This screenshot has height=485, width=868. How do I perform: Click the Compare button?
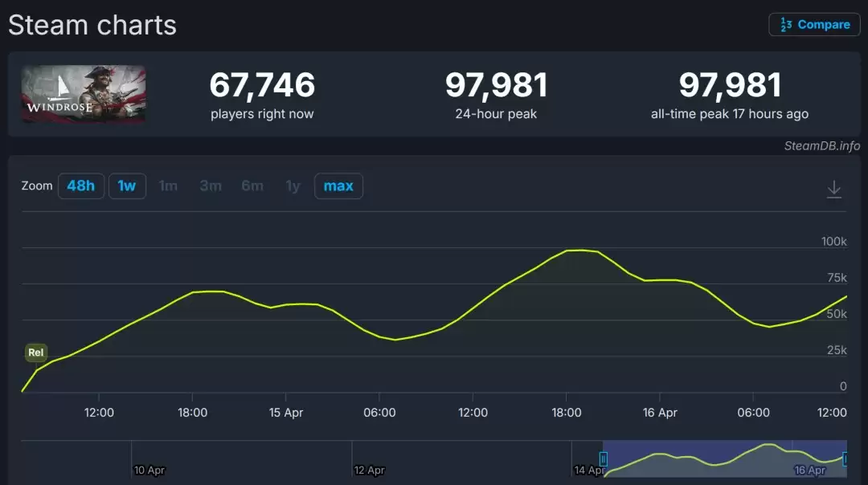click(x=814, y=24)
